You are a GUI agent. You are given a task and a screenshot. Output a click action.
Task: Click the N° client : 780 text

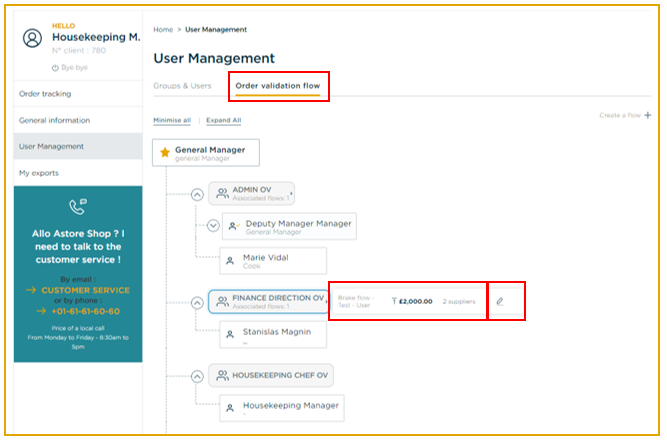tap(79, 50)
